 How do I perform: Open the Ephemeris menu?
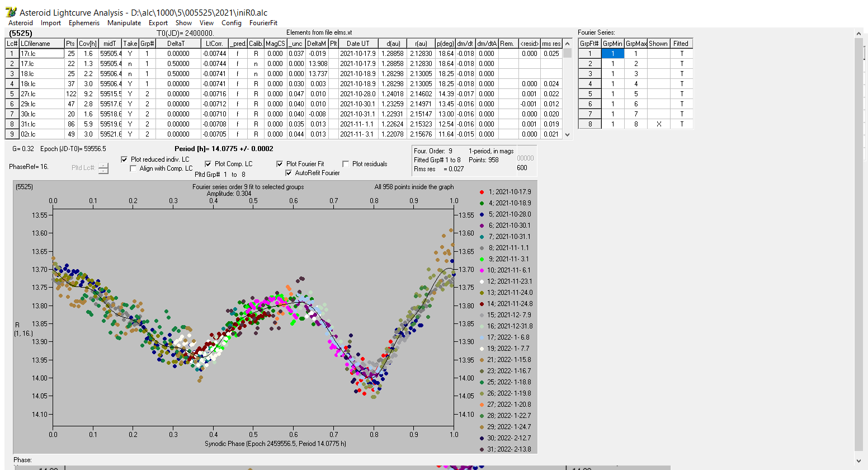tap(84, 23)
